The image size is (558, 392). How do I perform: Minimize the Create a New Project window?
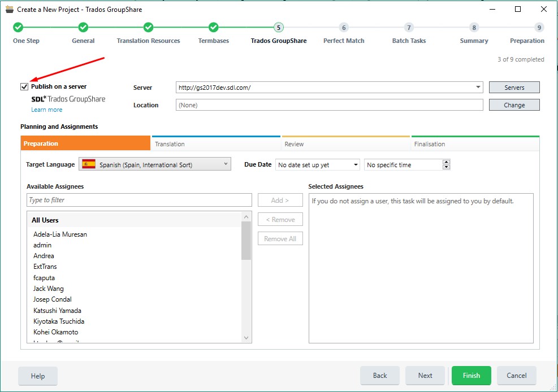492,9
